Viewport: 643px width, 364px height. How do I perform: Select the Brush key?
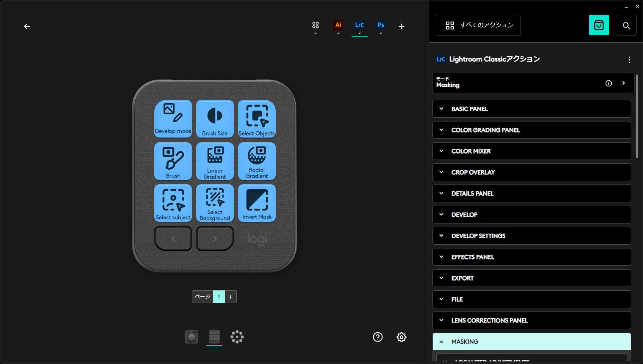173,161
